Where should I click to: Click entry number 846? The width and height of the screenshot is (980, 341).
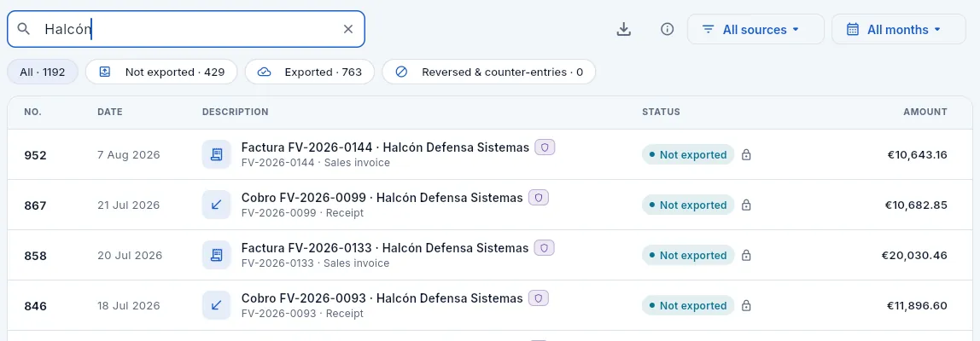35,306
